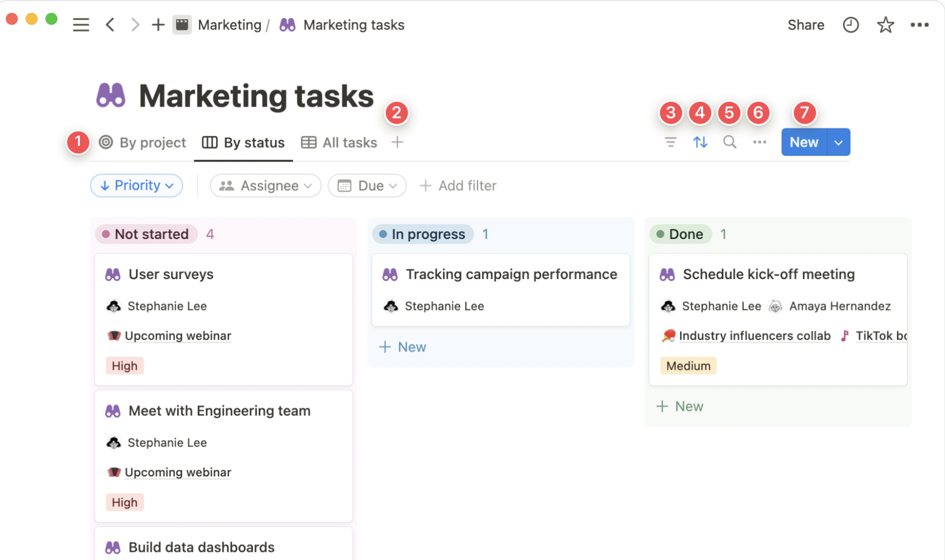Open view settings via the ellipsis icon
Image resolution: width=945 pixels, height=560 pixels.
759,142
